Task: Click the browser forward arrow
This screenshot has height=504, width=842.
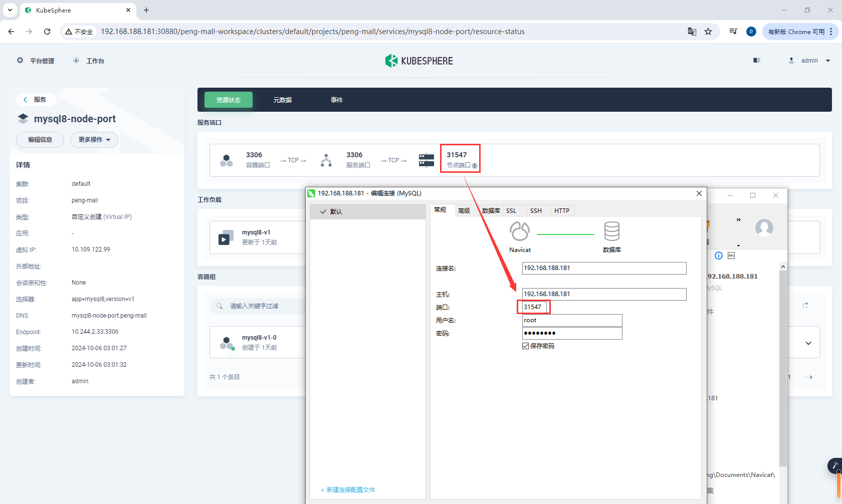Action: (x=29, y=32)
